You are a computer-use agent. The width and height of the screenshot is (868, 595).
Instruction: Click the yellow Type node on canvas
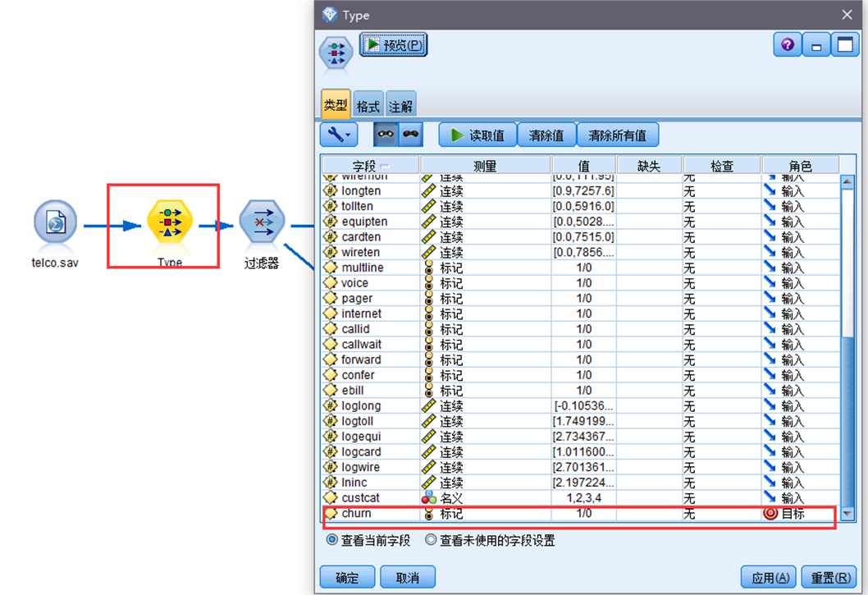pyautogui.click(x=170, y=222)
